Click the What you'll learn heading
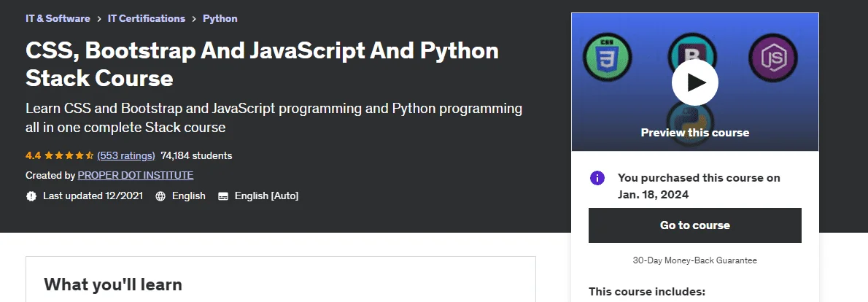 [113, 284]
